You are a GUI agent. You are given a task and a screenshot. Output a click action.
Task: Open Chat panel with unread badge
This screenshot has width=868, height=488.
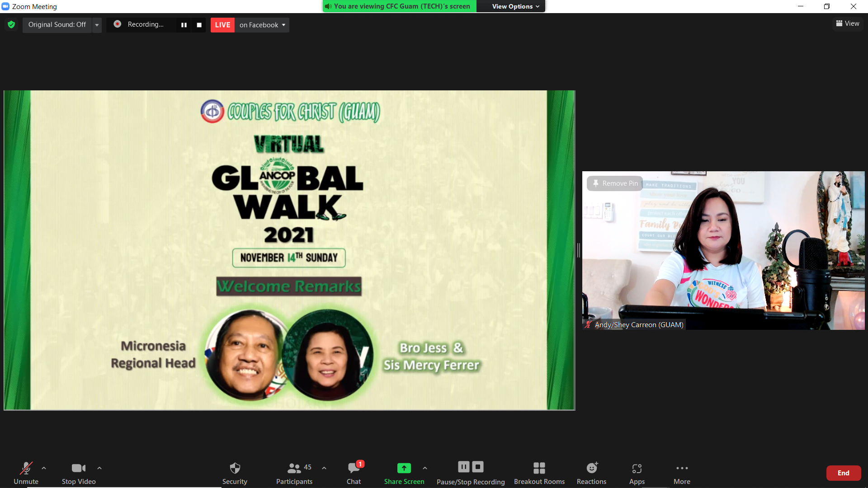click(354, 473)
